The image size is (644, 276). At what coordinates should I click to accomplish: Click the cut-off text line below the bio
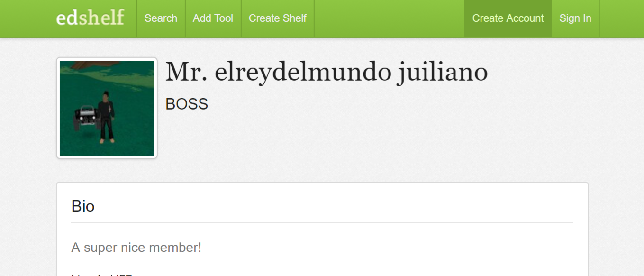102,274
